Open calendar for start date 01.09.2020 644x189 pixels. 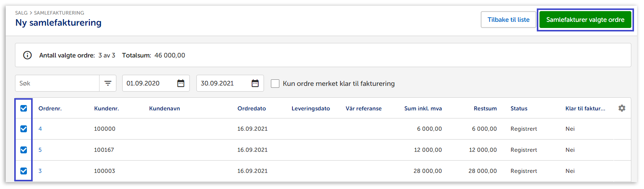pos(181,83)
